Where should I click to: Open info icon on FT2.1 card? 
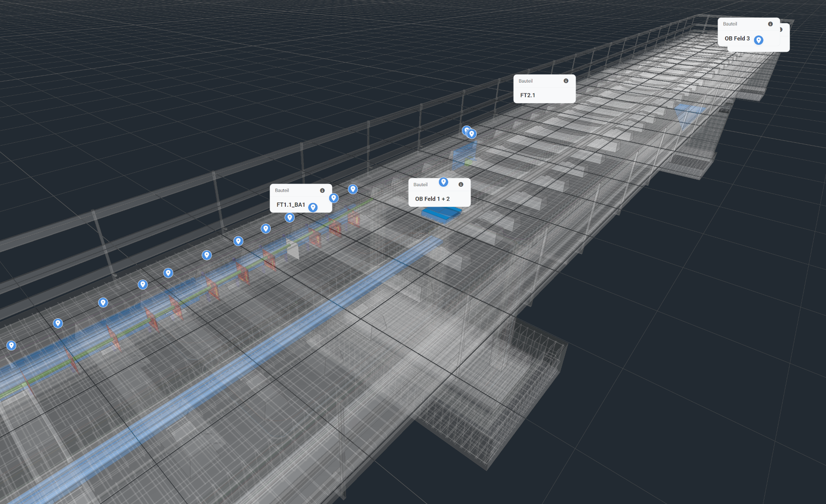click(x=566, y=81)
